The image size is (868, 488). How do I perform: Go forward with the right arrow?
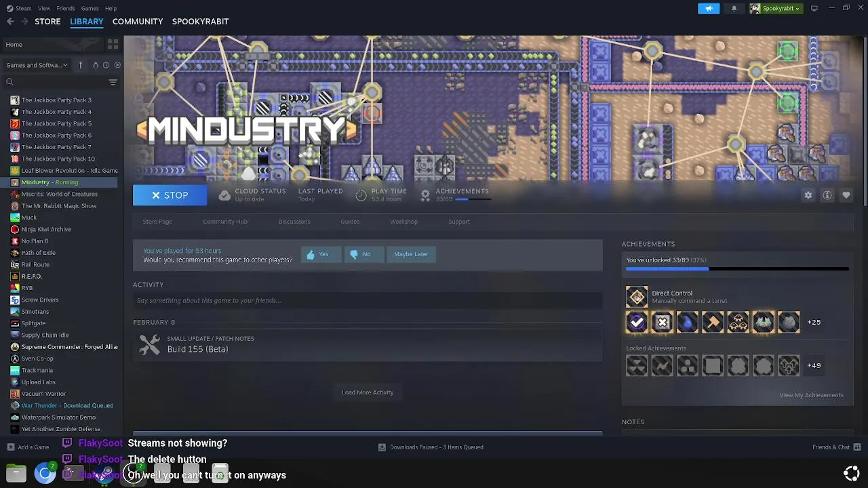[26, 22]
